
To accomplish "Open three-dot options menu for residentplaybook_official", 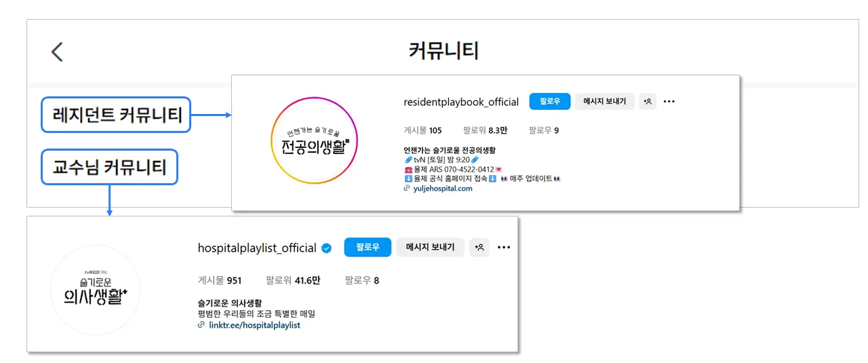I will (x=669, y=102).
